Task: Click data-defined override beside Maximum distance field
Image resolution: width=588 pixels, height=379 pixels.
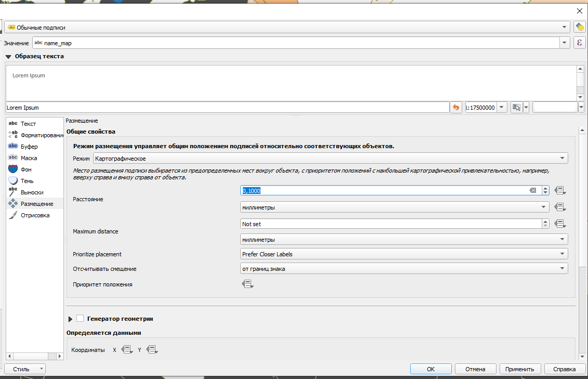Action: point(559,224)
